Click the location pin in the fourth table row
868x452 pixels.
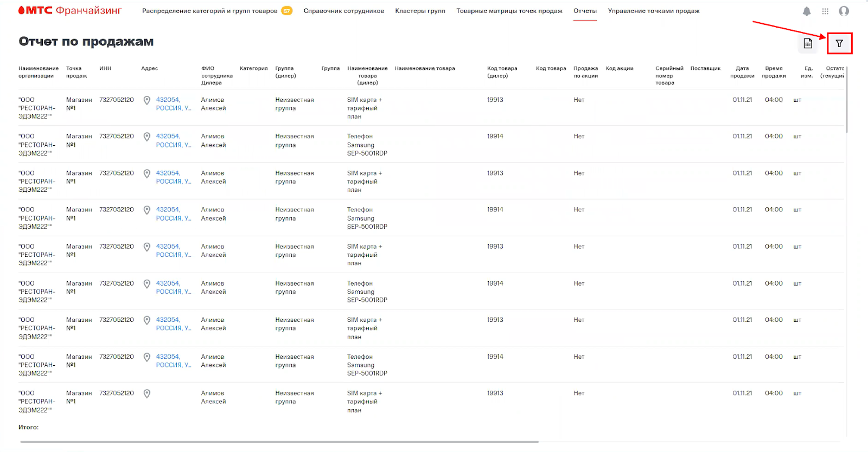pyautogui.click(x=146, y=210)
